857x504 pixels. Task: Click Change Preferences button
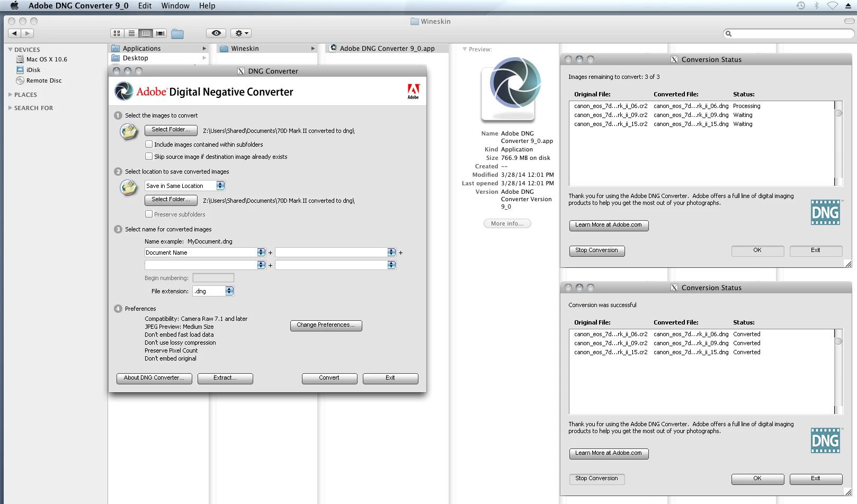coord(326,326)
